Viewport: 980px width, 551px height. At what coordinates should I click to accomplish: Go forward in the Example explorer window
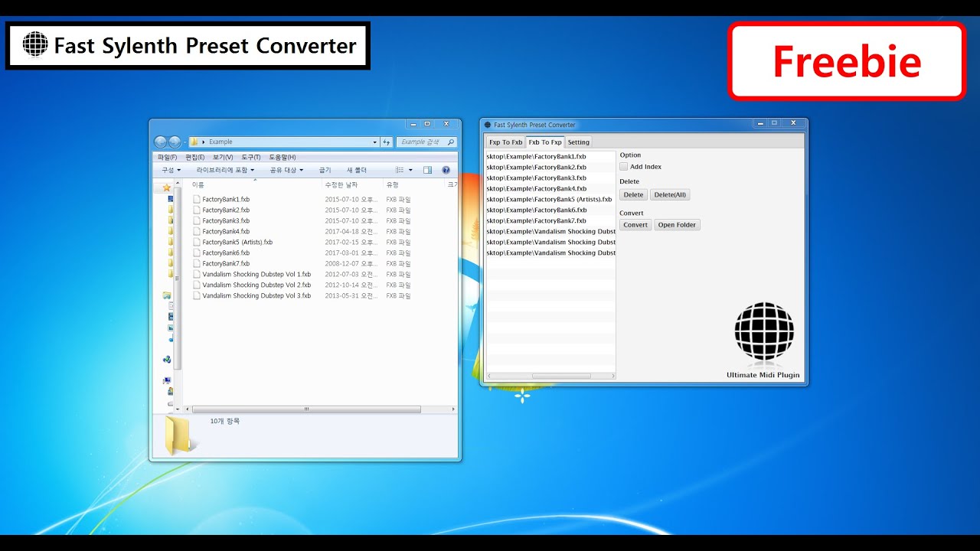pos(175,142)
